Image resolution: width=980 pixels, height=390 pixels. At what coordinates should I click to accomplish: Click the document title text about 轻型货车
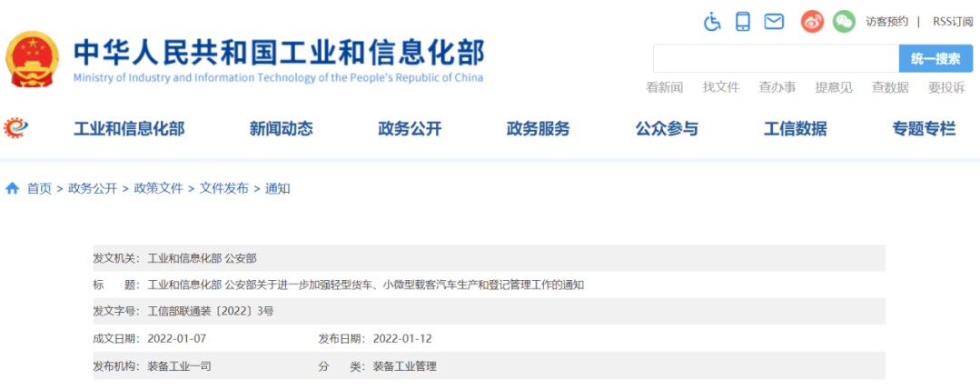point(366,285)
